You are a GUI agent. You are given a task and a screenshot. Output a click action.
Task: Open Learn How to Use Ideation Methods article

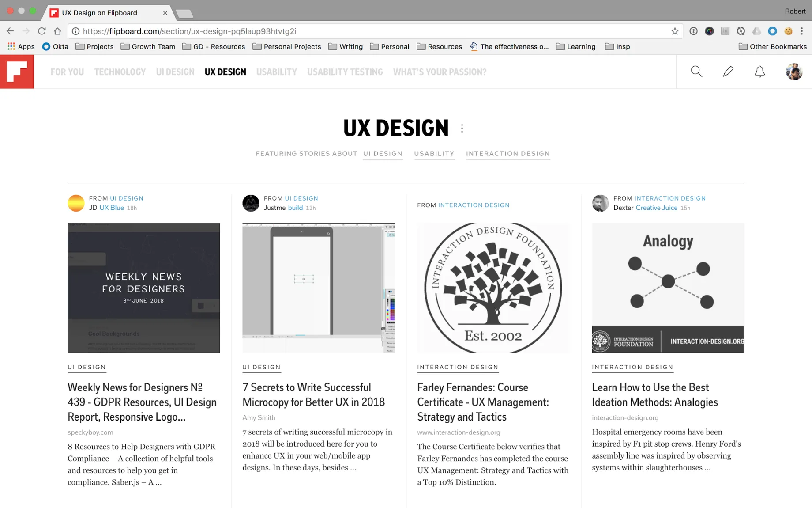pyautogui.click(x=655, y=394)
